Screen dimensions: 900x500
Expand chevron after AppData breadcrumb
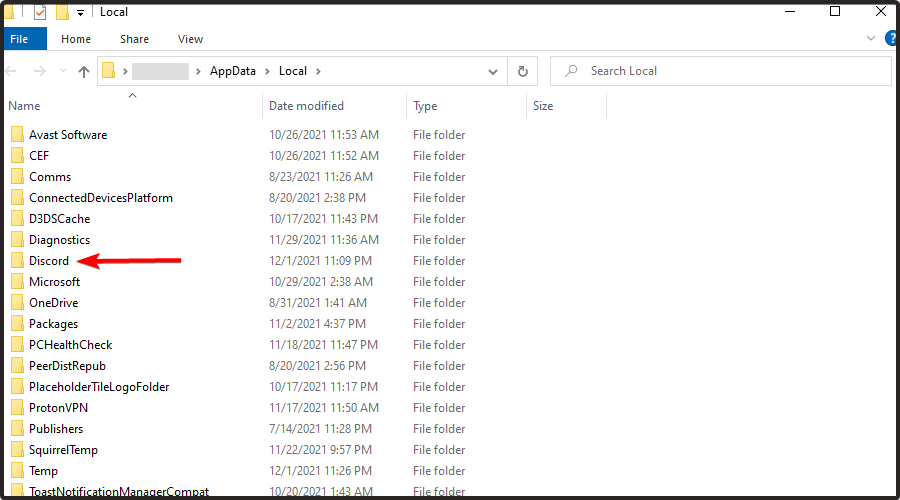pos(267,71)
